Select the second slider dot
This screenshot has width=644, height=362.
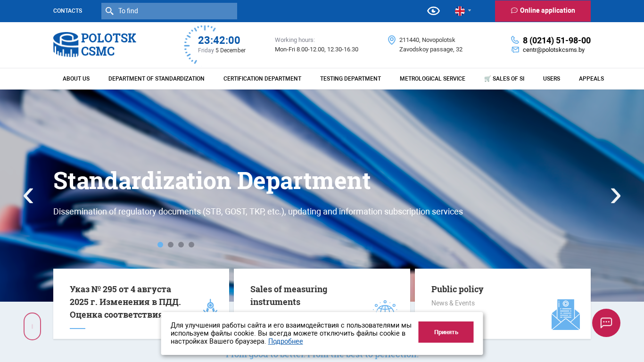171,245
